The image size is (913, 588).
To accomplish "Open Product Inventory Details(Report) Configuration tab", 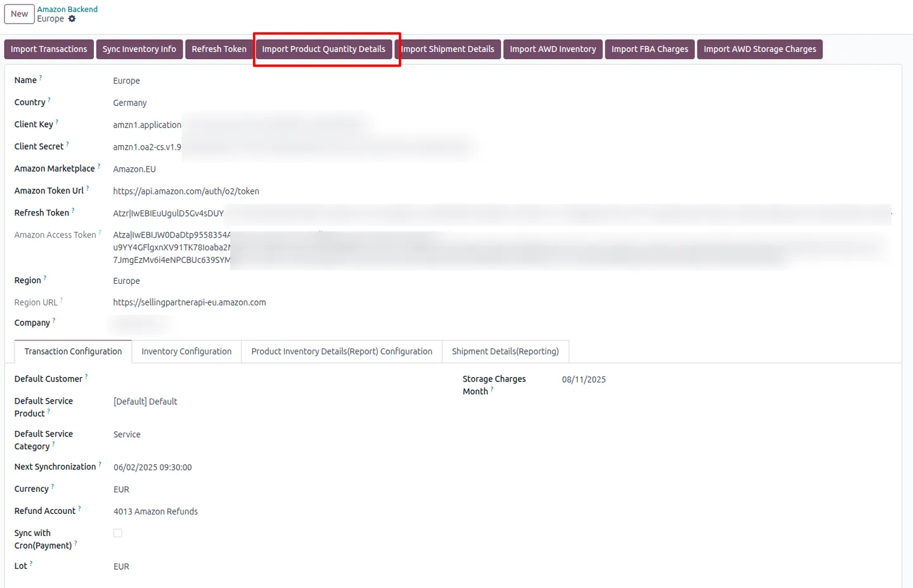I will tap(342, 352).
